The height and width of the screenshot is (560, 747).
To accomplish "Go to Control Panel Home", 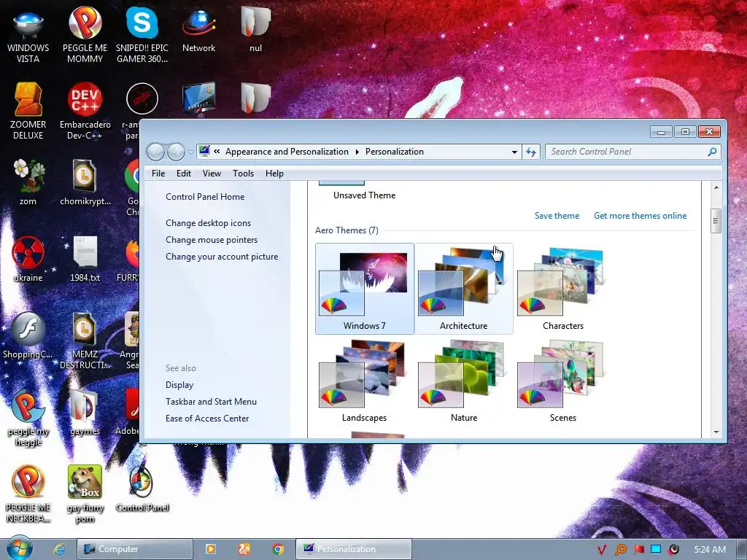I will [x=205, y=197].
